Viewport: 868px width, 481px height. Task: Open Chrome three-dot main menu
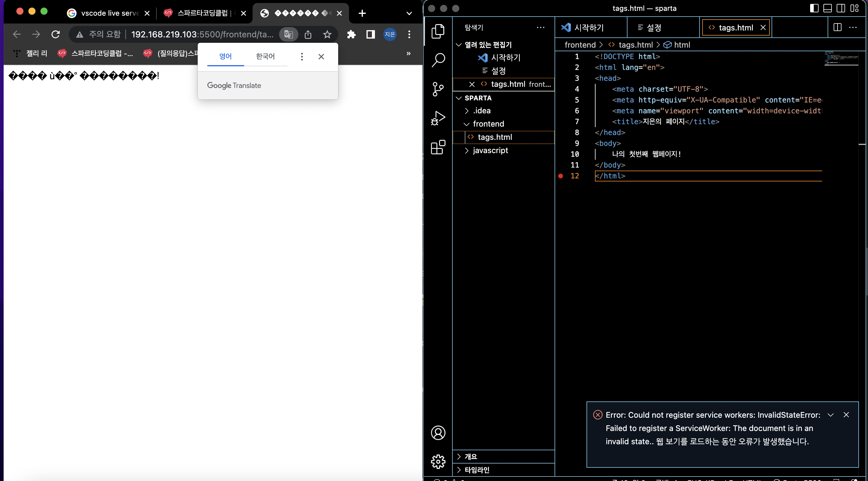point(409,34)
